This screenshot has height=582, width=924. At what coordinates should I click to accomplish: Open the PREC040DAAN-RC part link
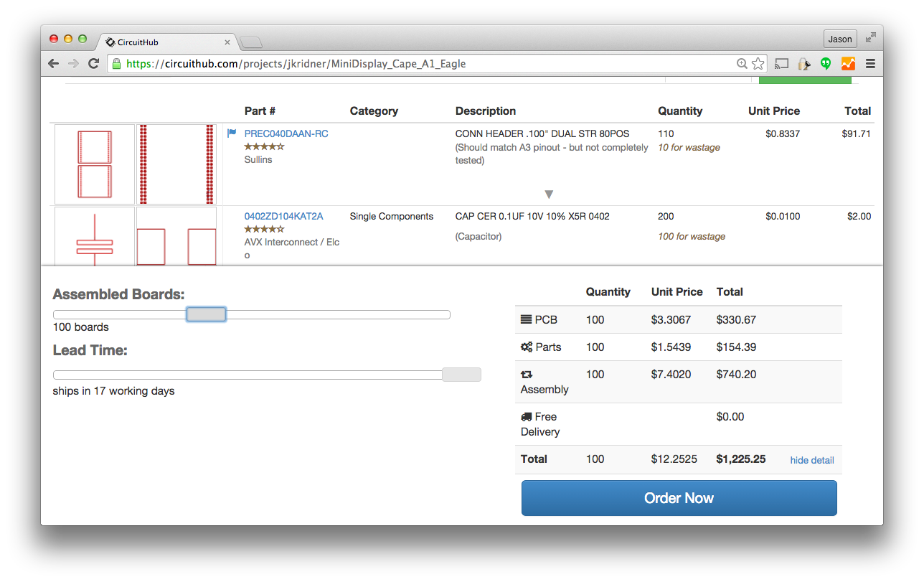coord(286,133)
